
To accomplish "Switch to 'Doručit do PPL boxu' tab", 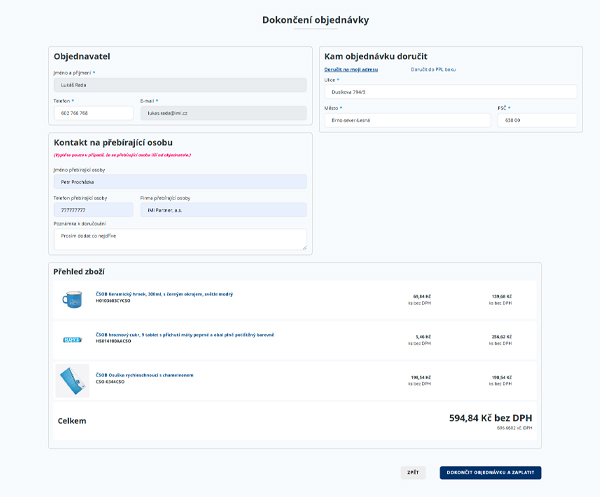I will [433, 69].
